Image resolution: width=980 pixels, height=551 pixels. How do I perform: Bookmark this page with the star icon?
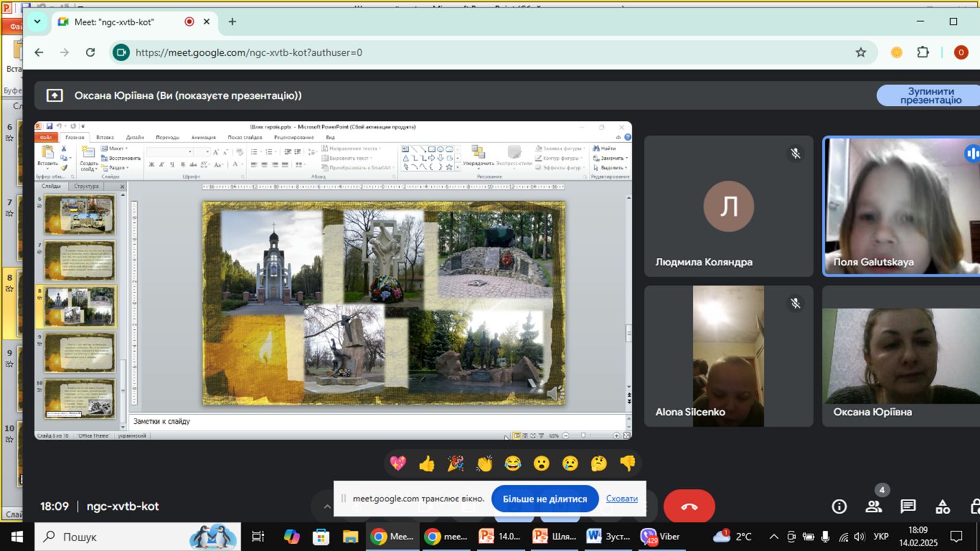(861, 53)
